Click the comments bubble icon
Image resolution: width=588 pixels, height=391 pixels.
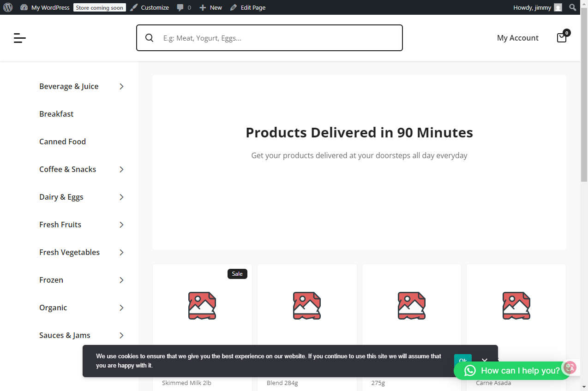[180, 7]
